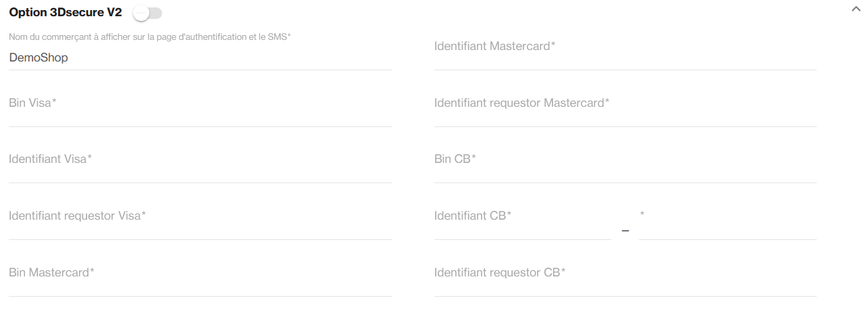The height and width of the screenshot is (317, 868).
Task: Click the Bin Mastercard placeholder label
Action: 51,273
